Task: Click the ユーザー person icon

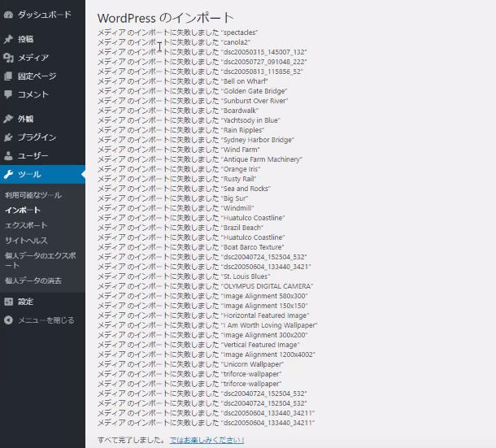Action: point(8,156)
